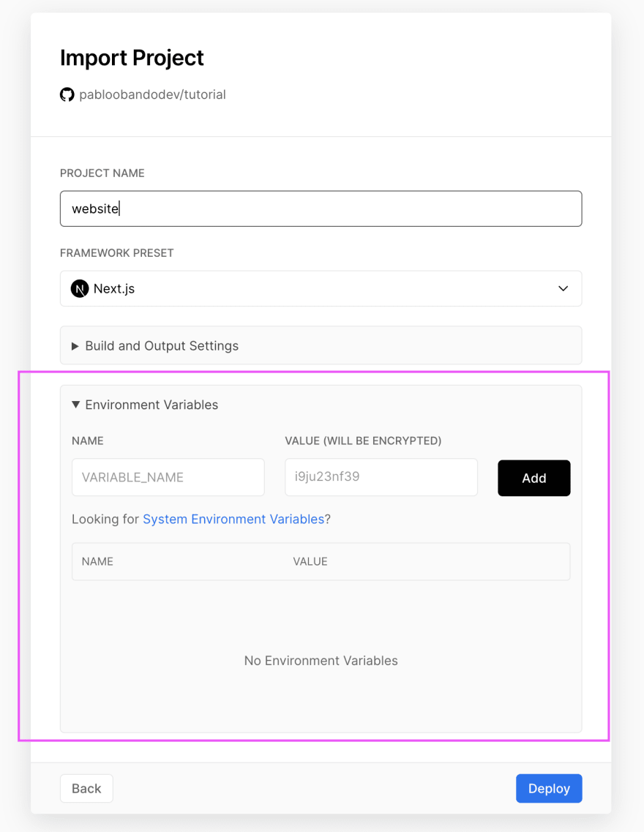This screenshot has width=644, height=832.
Task: Click the black Add button
Action: tap(533, 478)
